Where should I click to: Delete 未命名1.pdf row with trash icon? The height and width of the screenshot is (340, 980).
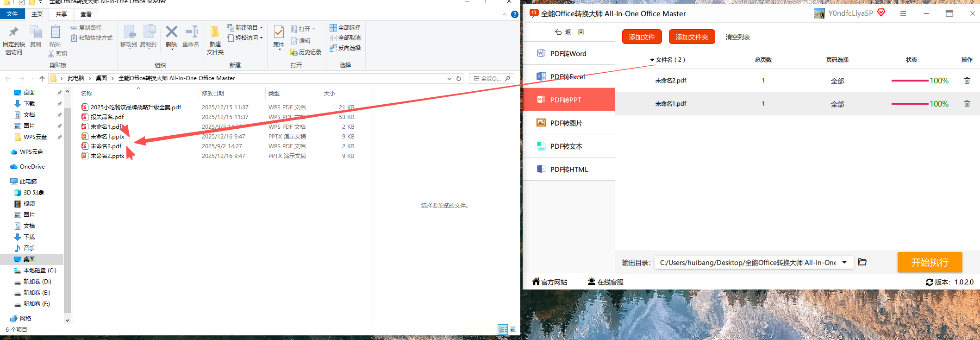pyautogui.click(x=967, y=104)
